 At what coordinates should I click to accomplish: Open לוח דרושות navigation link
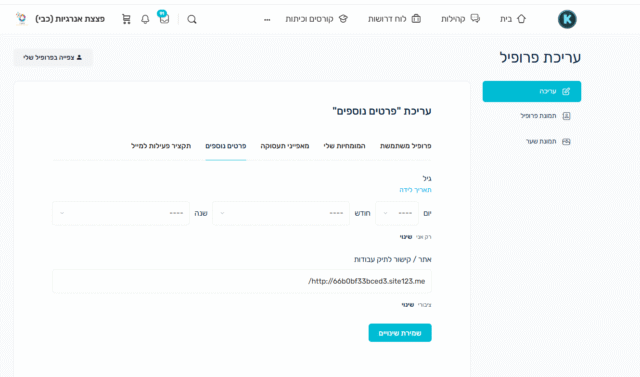click(387, 19)
